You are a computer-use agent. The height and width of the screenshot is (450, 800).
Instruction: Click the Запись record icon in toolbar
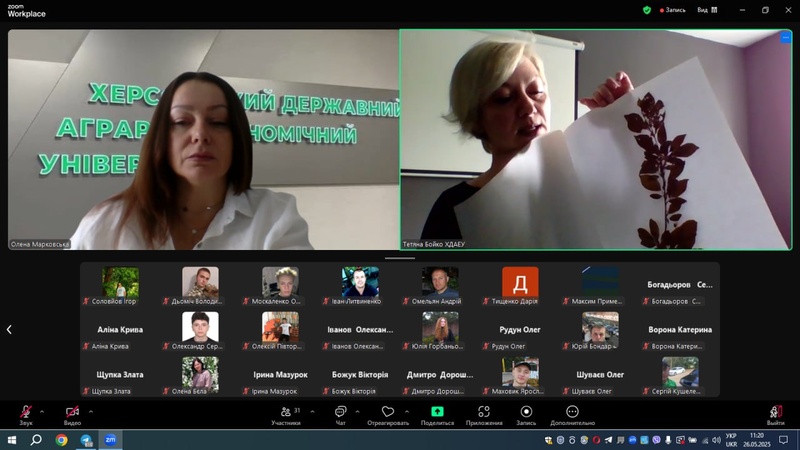526,412
